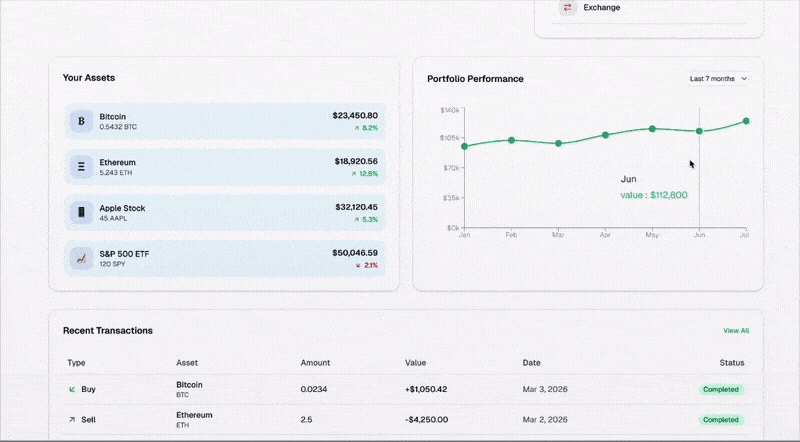Image resolution: width=800 pixels, height=442 pixels.
Task: Click the Sell transaction arrow icon
Action: tap(72, 420)
